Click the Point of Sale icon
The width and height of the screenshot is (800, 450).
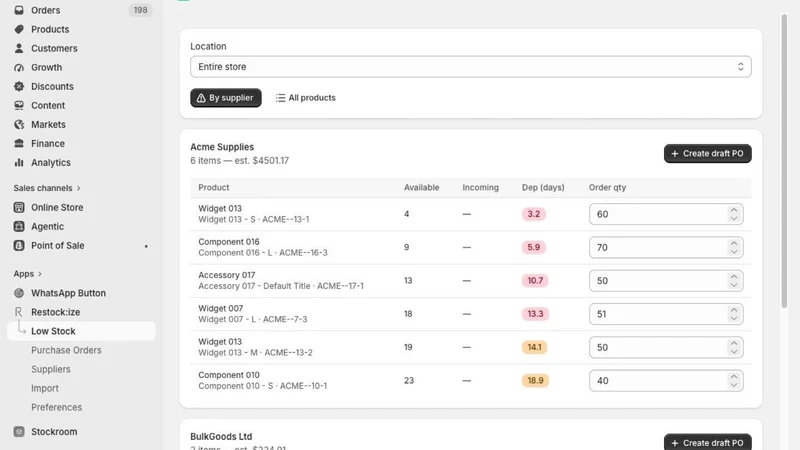click(19, 245)
